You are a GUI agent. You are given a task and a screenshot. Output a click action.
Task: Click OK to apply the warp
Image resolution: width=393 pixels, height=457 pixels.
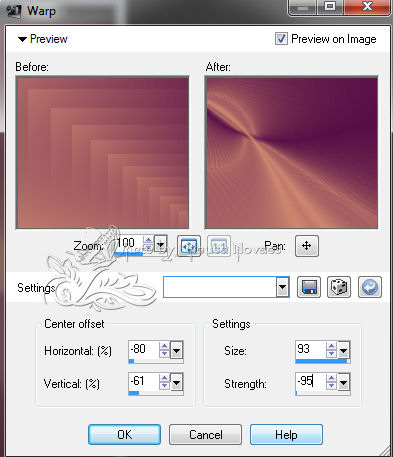click(x=124, y=435)
